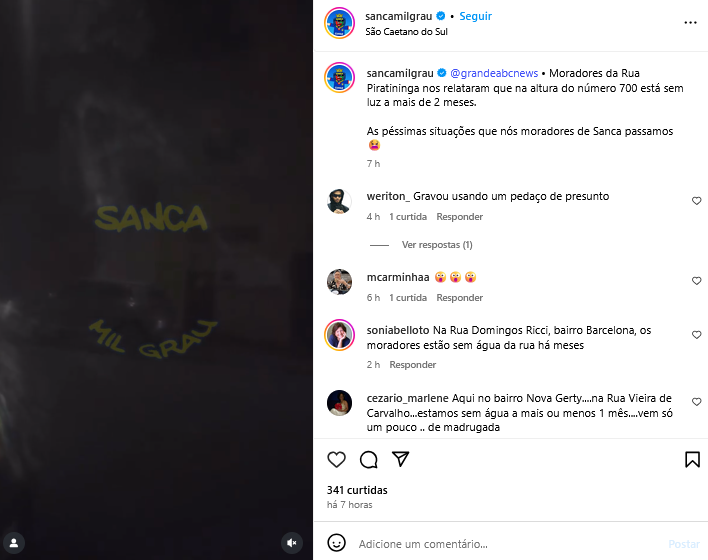Open 341 curtidas likes list
The height and width of the screenshot is (560, 708).
[357, 490]
